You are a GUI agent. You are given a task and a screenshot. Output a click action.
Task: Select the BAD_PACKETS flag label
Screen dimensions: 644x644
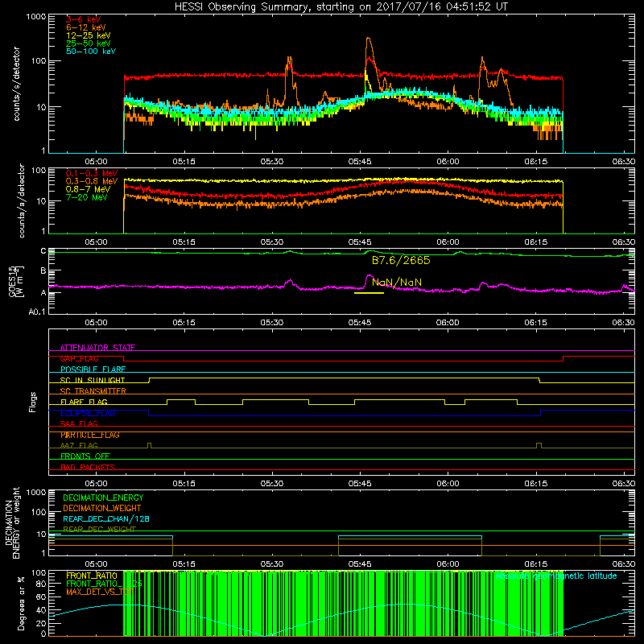point(88,467)
